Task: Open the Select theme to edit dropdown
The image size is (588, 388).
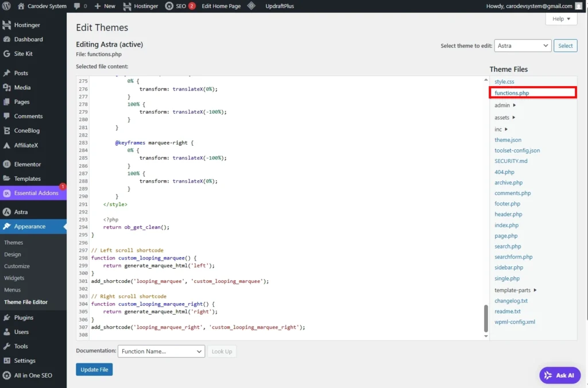Action: click(x=522, y=46)
